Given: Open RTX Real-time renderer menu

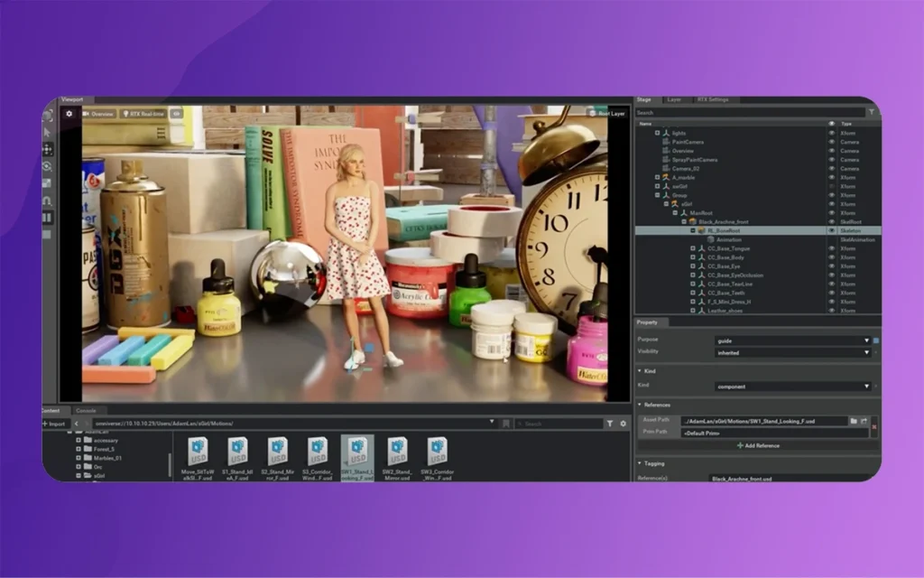Looking at the screenshot, I should pyautogui.click(x=143, y=114).
